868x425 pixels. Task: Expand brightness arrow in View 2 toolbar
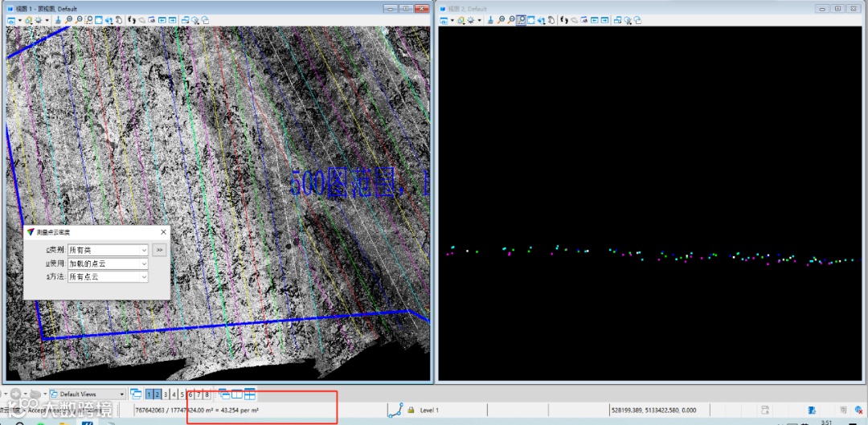coord(479,20)
